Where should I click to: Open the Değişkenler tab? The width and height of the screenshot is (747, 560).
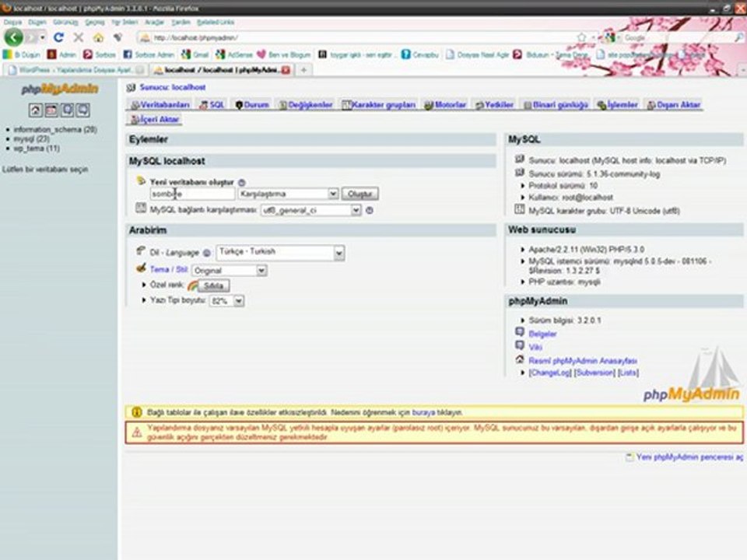(x=306, y=105)
